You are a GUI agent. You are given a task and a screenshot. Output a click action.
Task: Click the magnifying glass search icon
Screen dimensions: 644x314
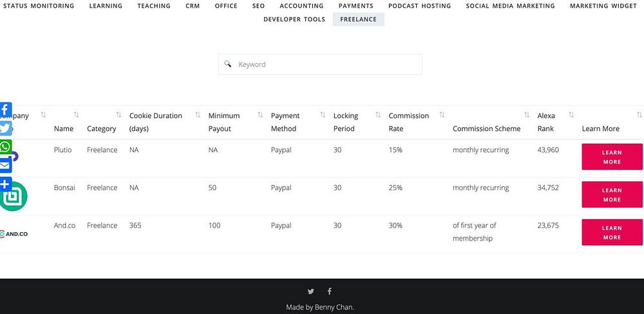tap(228, 64)
